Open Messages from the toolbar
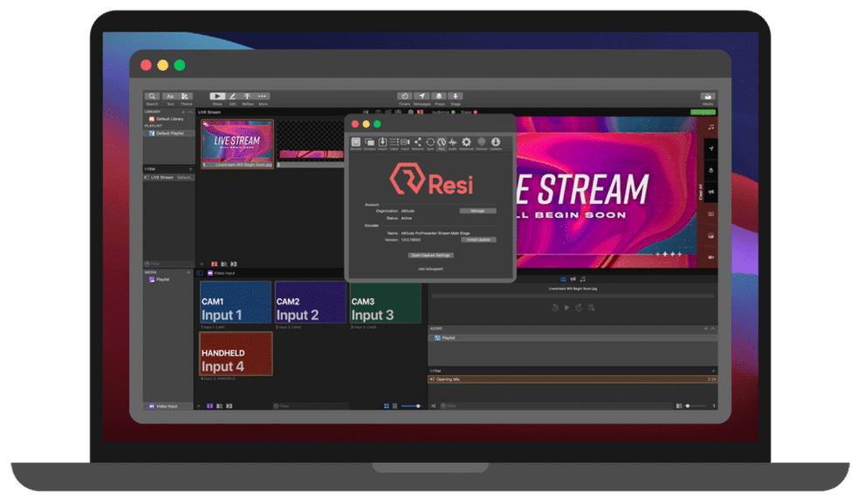 (422, 97)
